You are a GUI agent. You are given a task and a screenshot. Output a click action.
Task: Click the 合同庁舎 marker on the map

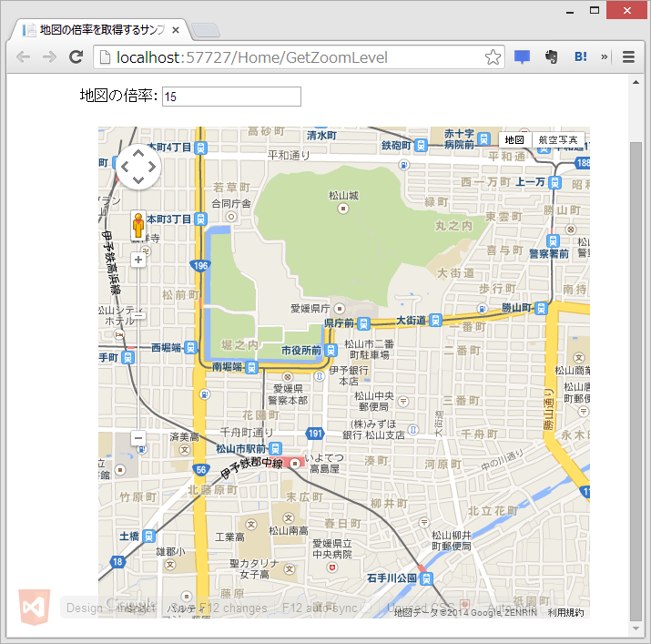[231, 217]
